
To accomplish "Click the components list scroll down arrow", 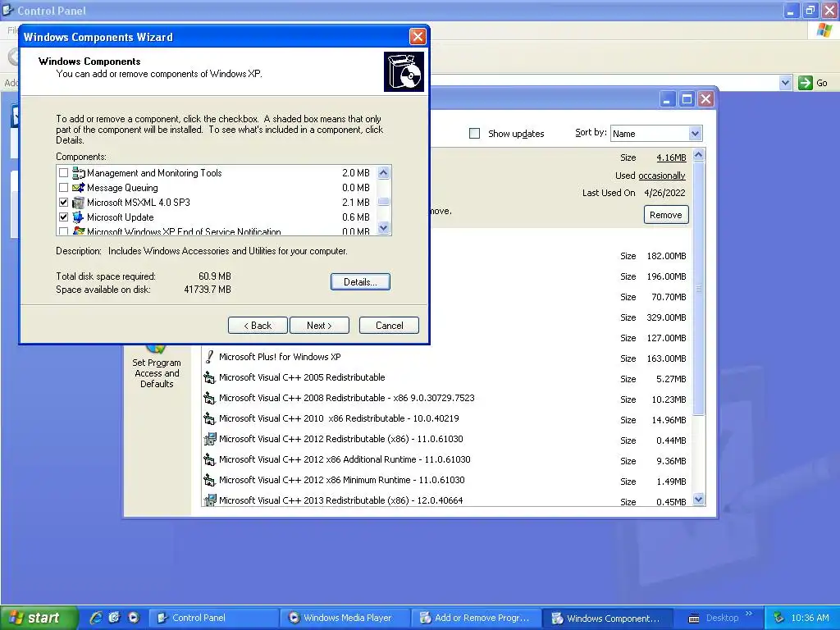I will (384, 228).
